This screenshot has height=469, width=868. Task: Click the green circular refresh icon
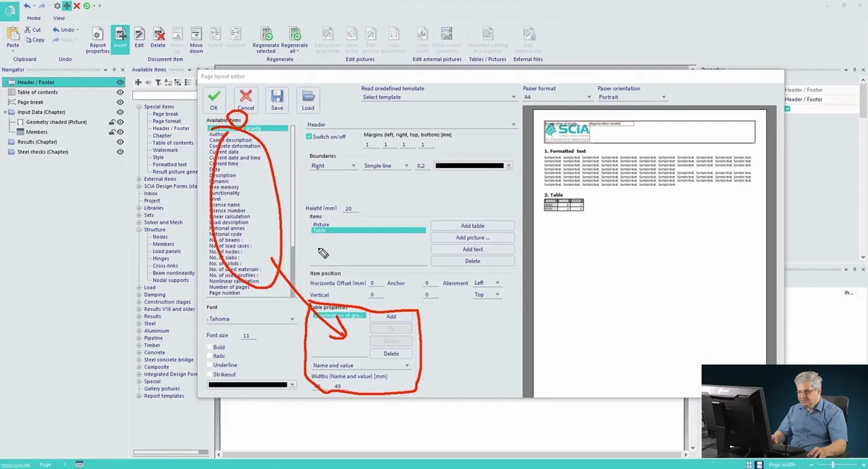coord(87,6)
